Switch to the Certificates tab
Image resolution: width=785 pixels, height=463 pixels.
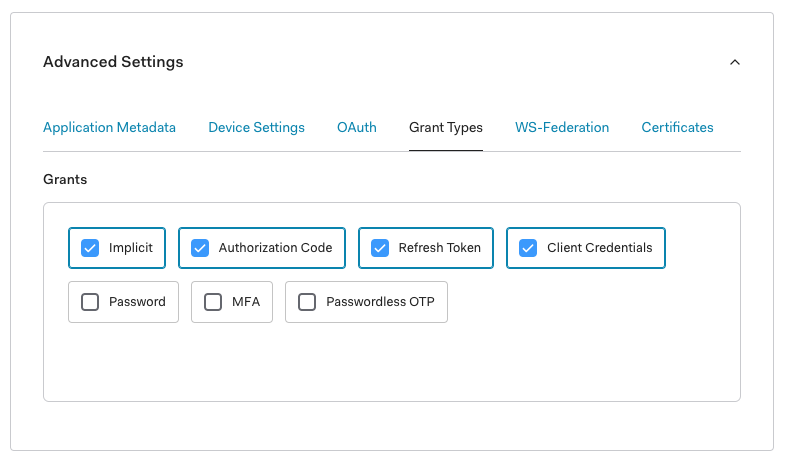[x=677, y=128]
